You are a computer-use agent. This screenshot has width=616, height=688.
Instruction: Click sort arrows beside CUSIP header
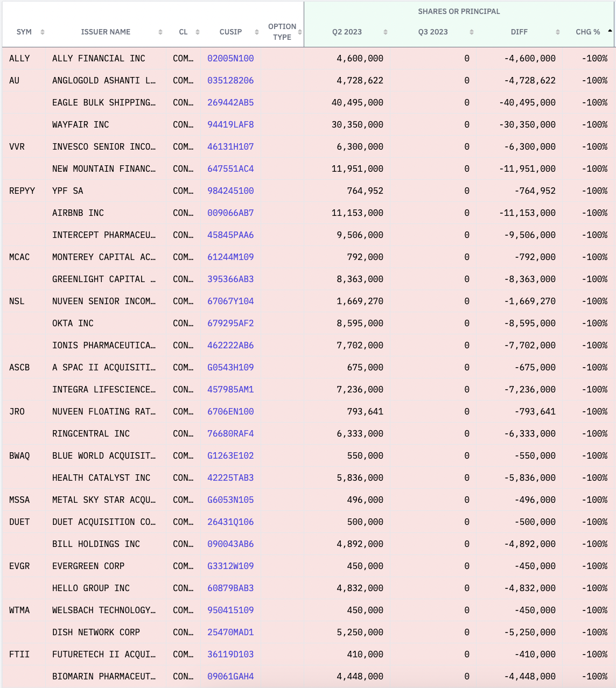[257, 32]
